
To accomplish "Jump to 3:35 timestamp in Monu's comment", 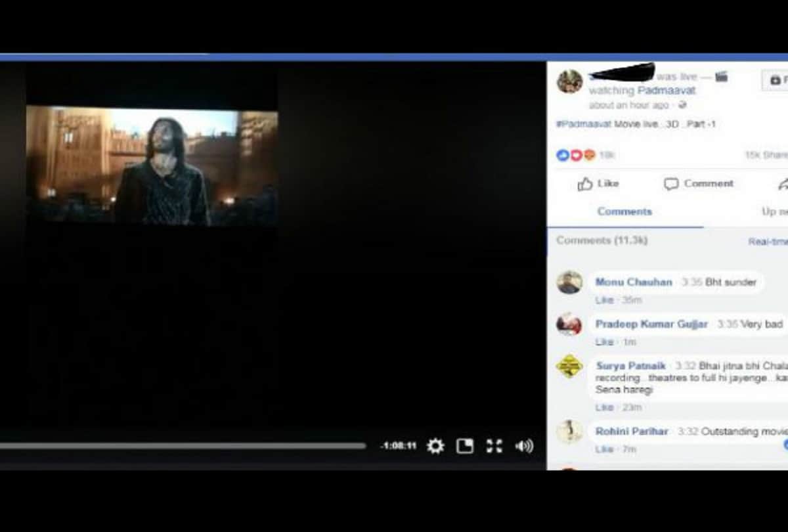I will [691, 282].
